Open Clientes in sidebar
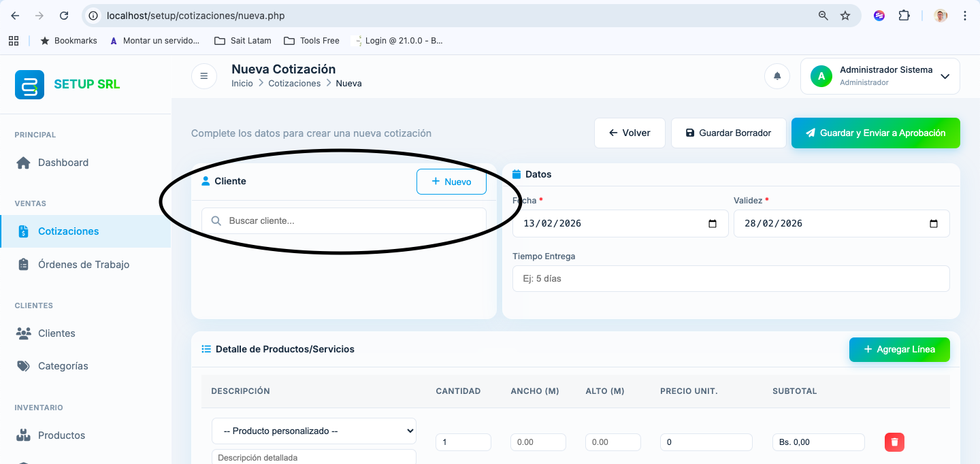Viewport: 980px width, 464px height. coord(86,333)
